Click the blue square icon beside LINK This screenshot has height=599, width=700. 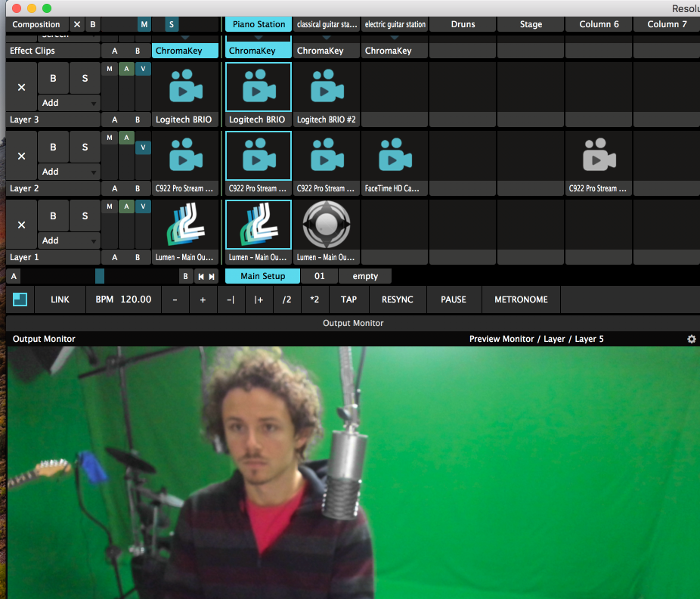pos(20,299)
